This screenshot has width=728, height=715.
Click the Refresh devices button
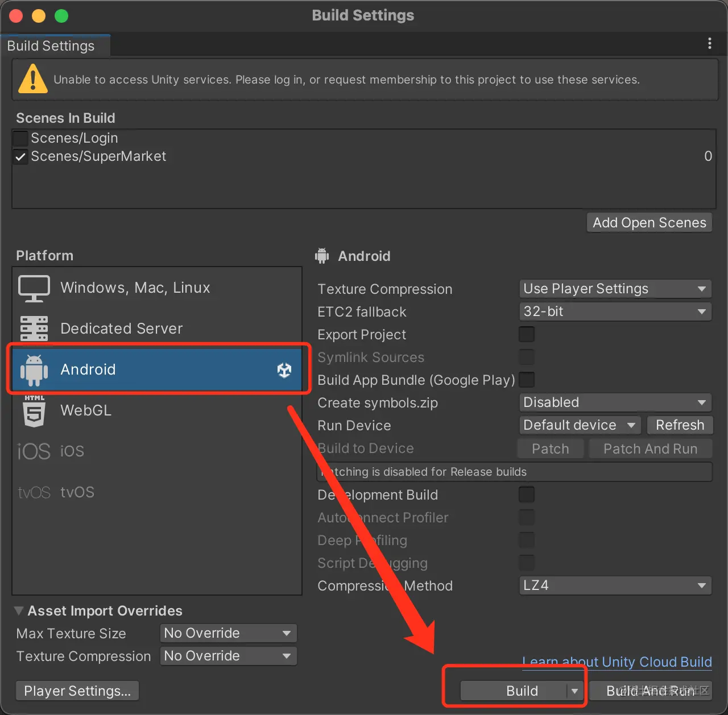680,425
